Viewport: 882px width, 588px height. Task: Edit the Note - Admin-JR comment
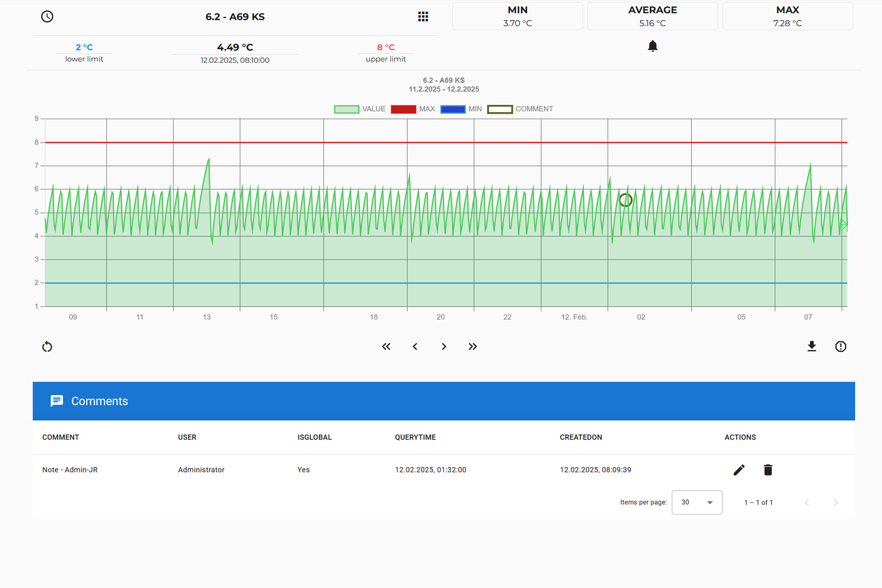click(739, 470)
